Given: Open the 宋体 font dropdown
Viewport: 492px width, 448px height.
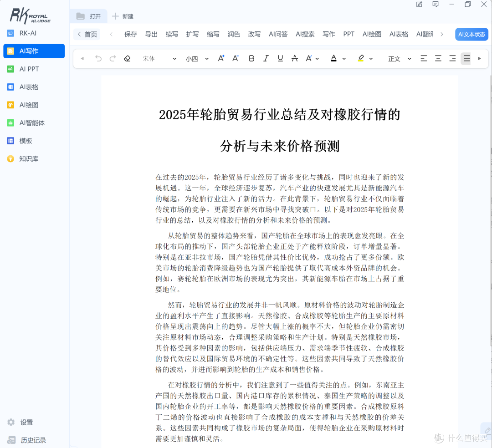Looking at the screenshot, I should tap(159, 59).
